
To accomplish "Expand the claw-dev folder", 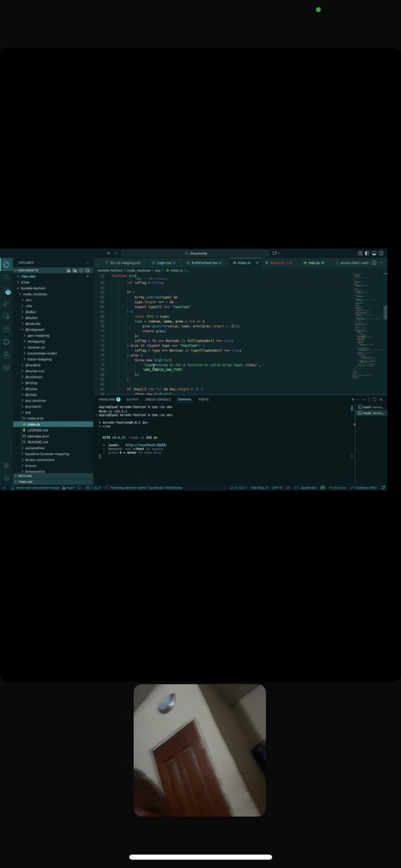I will (53, 276).
